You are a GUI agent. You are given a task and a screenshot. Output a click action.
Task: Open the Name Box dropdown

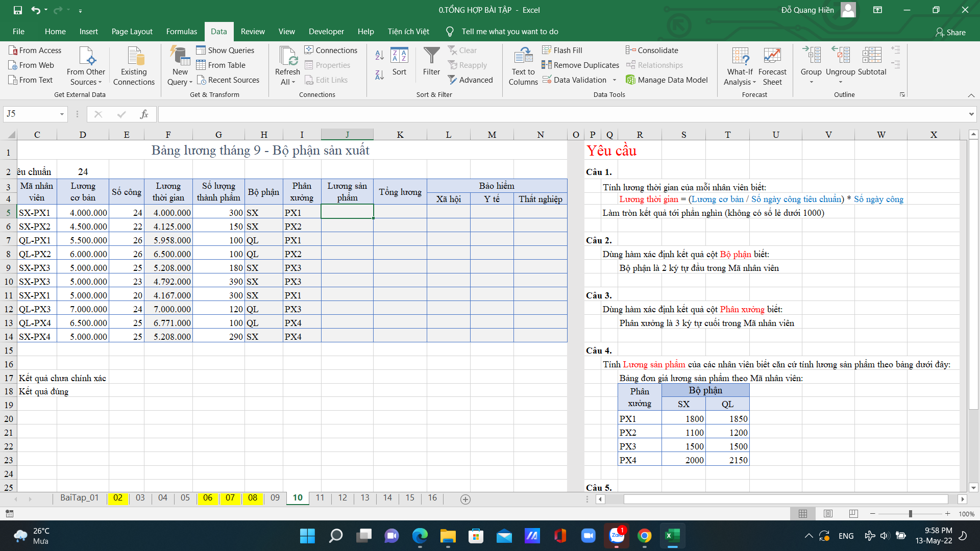click(62, 114)
